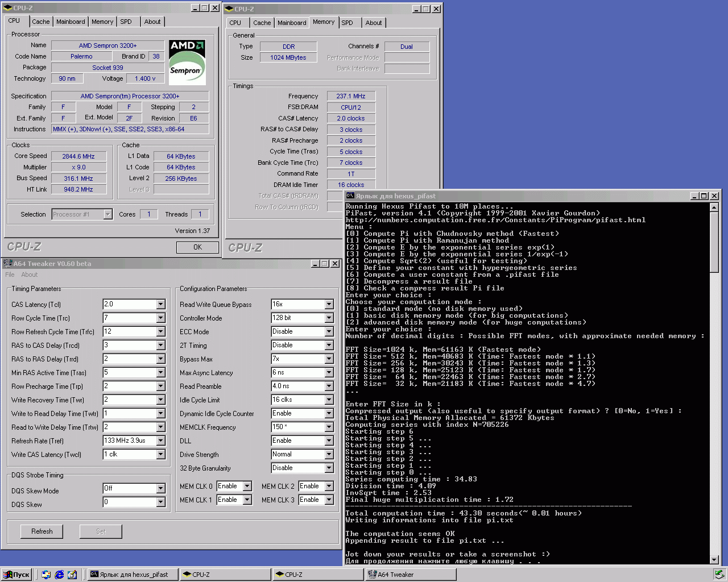
Task: Expand Drive Strength dropdown
Action: [329, 455]
